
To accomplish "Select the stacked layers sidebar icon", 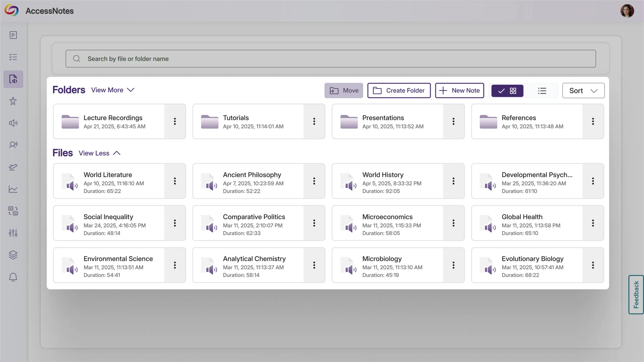I will (x=13, y=255).
